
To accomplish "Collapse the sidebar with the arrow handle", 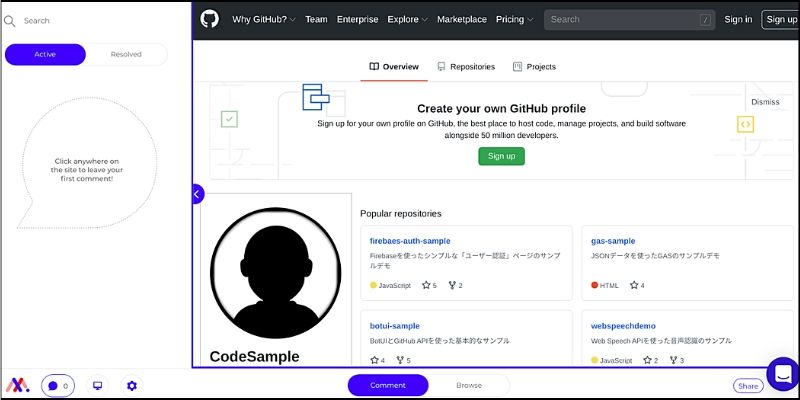I will pyautogui.click(x=197, y=194).
